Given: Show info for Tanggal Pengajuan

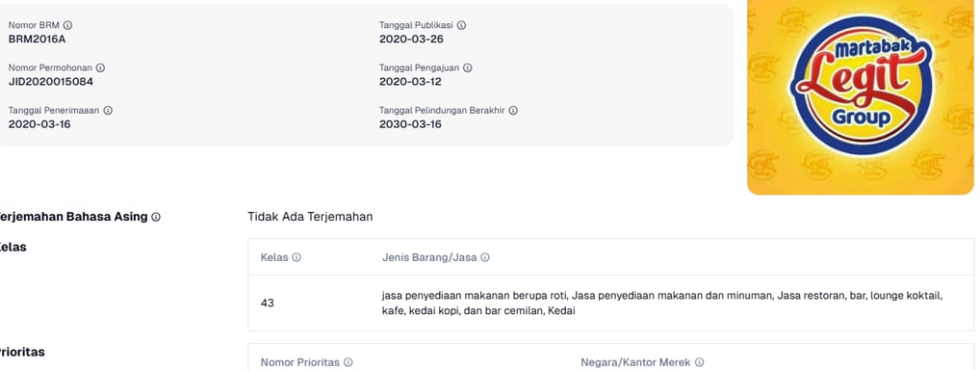Looking at the screenshot, I should pos(468,68).
